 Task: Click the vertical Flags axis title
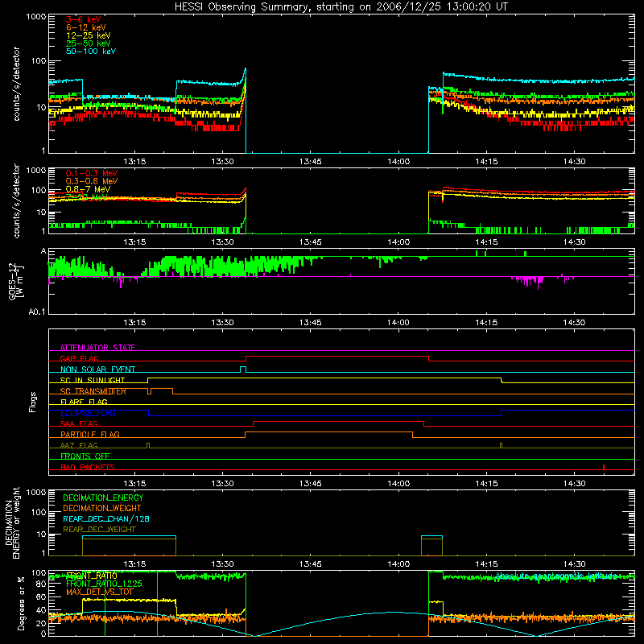32,402
